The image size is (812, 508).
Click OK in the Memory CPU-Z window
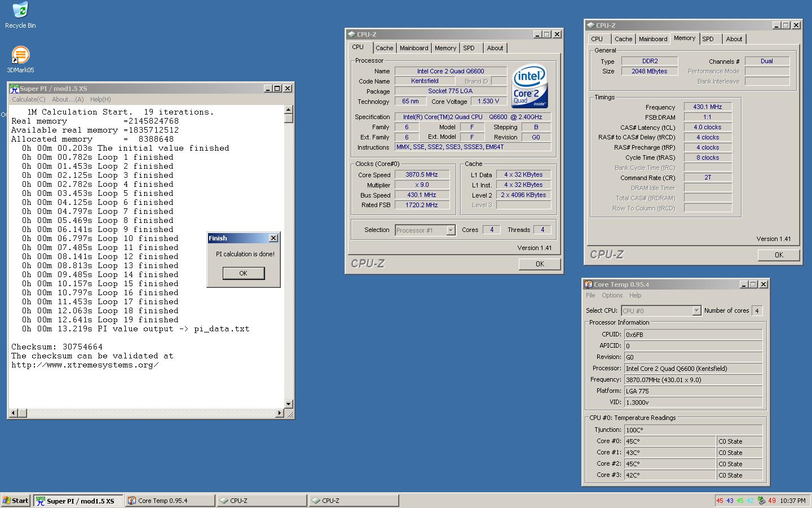coord(779,255)
